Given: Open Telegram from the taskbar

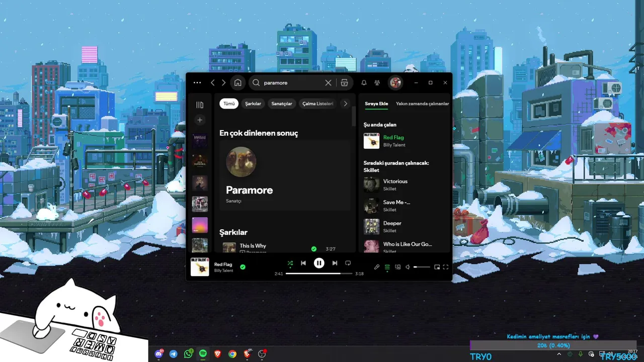Looking at the screenshot, I should pyautogui.click(x=174, y=354).
